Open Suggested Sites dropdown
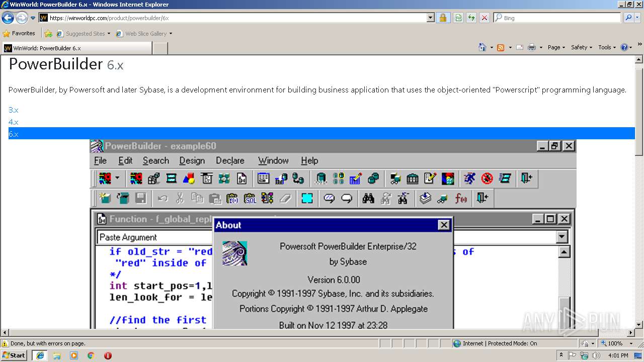The image size is (644, 362). [x=83, y=34]
